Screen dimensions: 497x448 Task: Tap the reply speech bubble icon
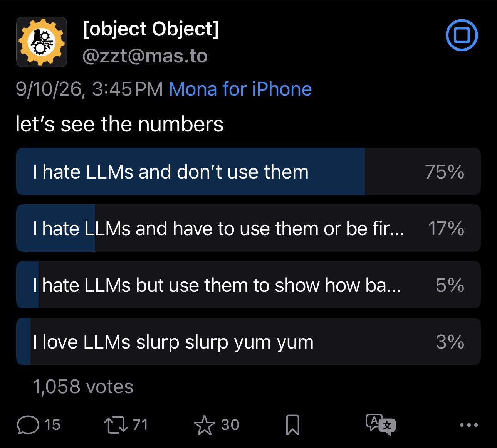coord(28,425)
